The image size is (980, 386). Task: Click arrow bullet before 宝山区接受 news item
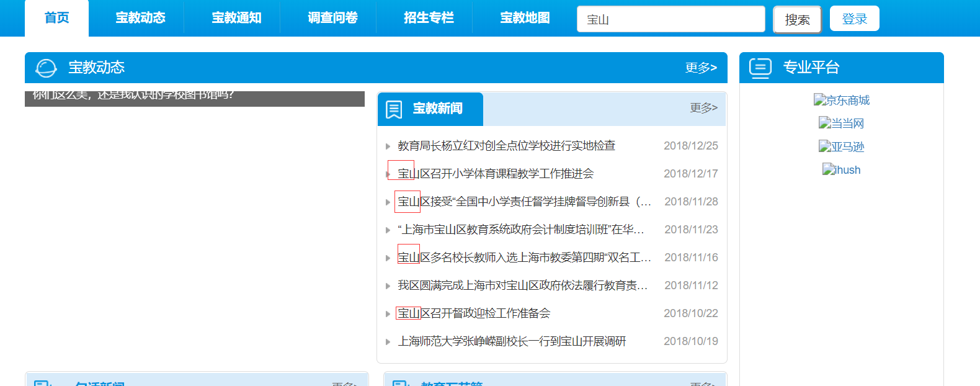388,202
